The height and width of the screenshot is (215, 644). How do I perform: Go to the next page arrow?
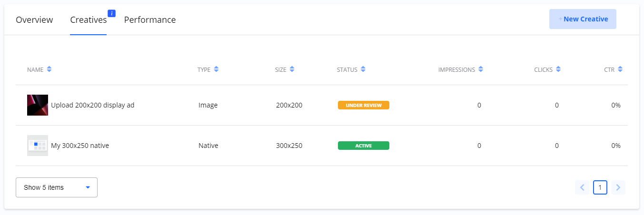click(x=618, y=187)
